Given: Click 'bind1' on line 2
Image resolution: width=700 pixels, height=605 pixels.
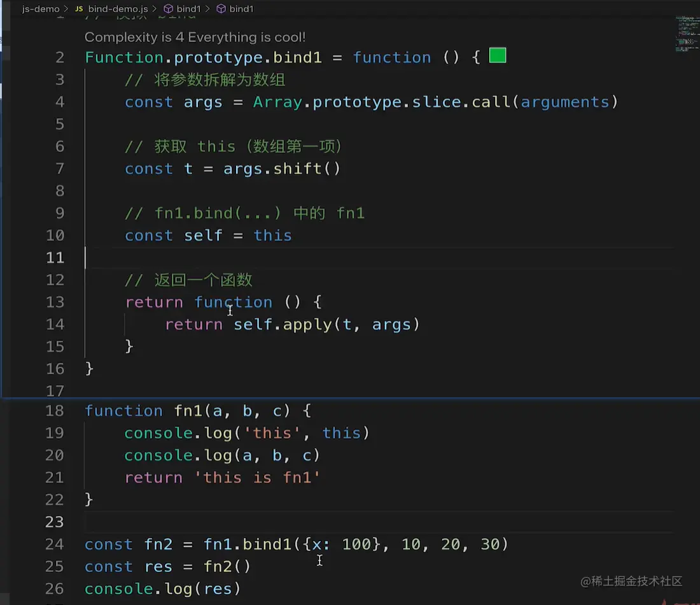Looking at the screenshot, I should pyautogui.click(x=297, y=58).
